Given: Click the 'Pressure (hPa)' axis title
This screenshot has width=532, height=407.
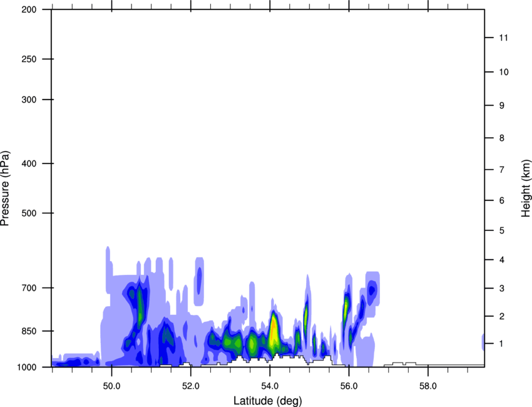Looking at the screenshot, I should point(6,188).
